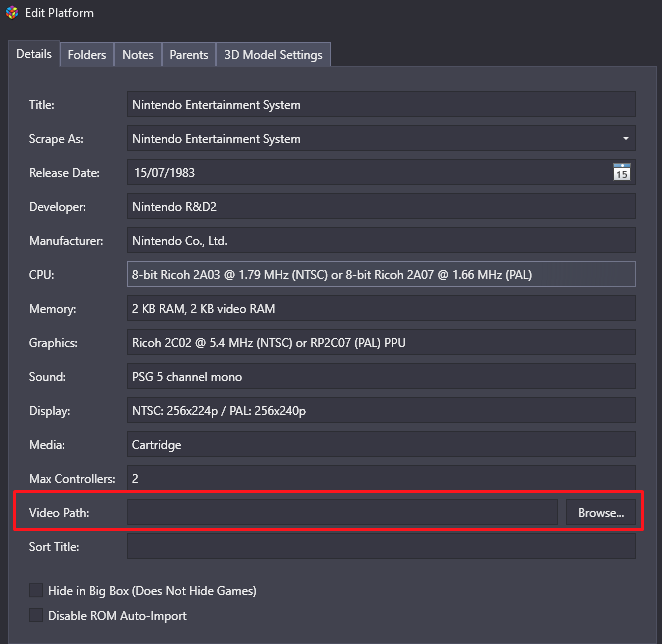Enable Hide in Big Box checkbox

pos(36,590)
